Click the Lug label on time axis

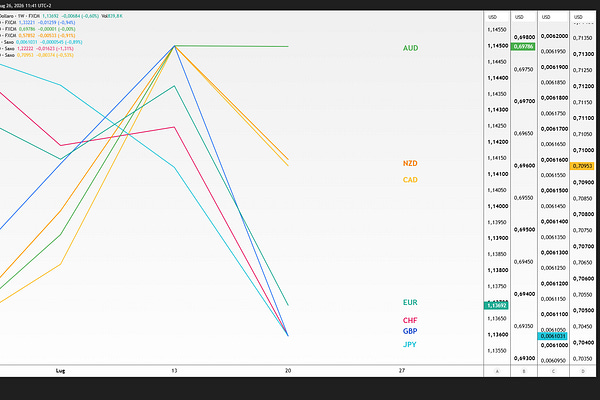coord(60,371)
